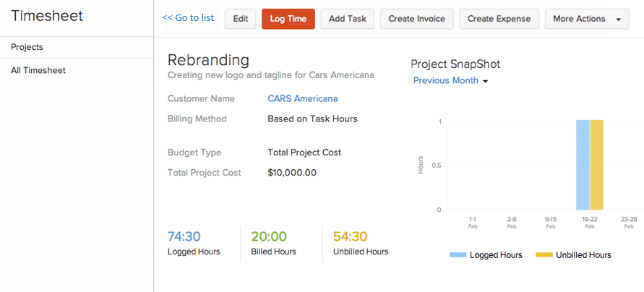Select Create Expense button
Screen dimensions: 644x292
pos(499,19)
